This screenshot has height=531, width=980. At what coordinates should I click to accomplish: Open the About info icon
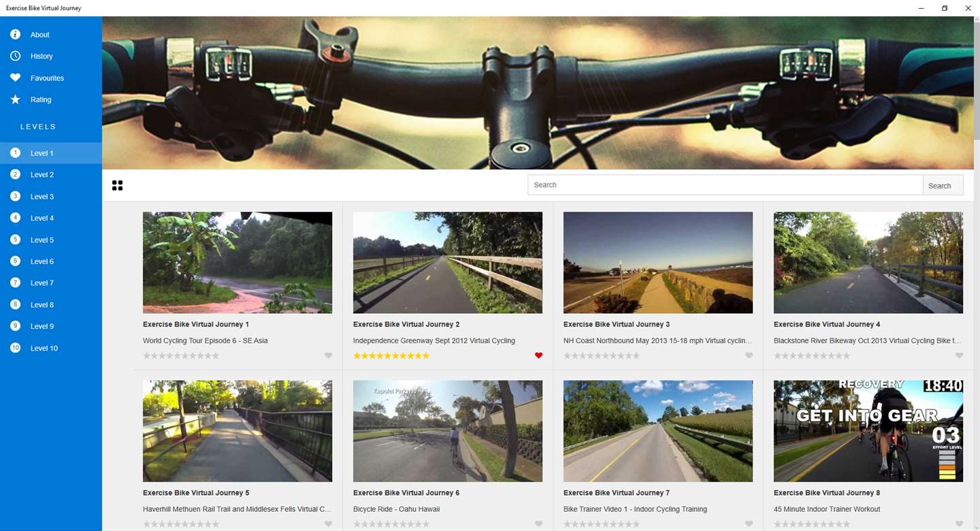[x=15, y=34]
